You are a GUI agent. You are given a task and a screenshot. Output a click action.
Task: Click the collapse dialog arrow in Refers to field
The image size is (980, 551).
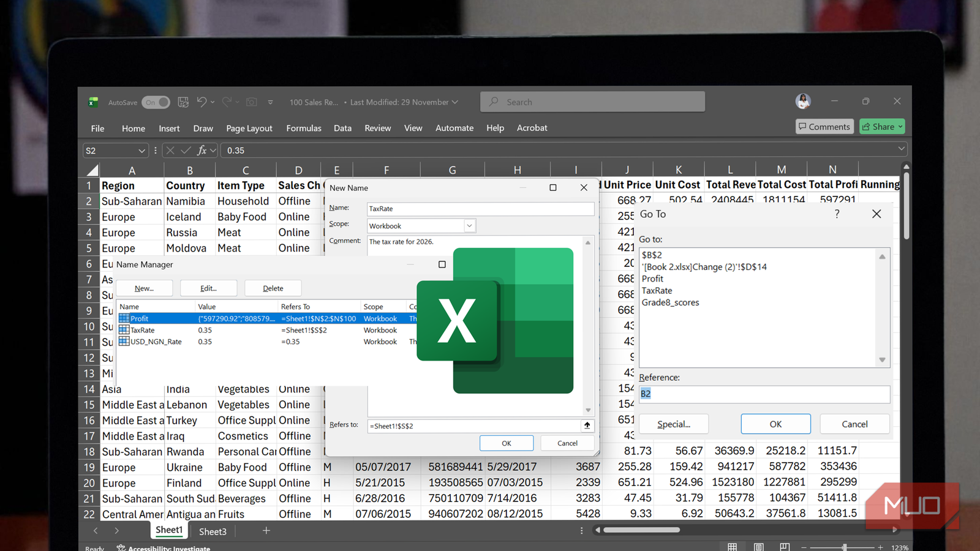(587, 425)
